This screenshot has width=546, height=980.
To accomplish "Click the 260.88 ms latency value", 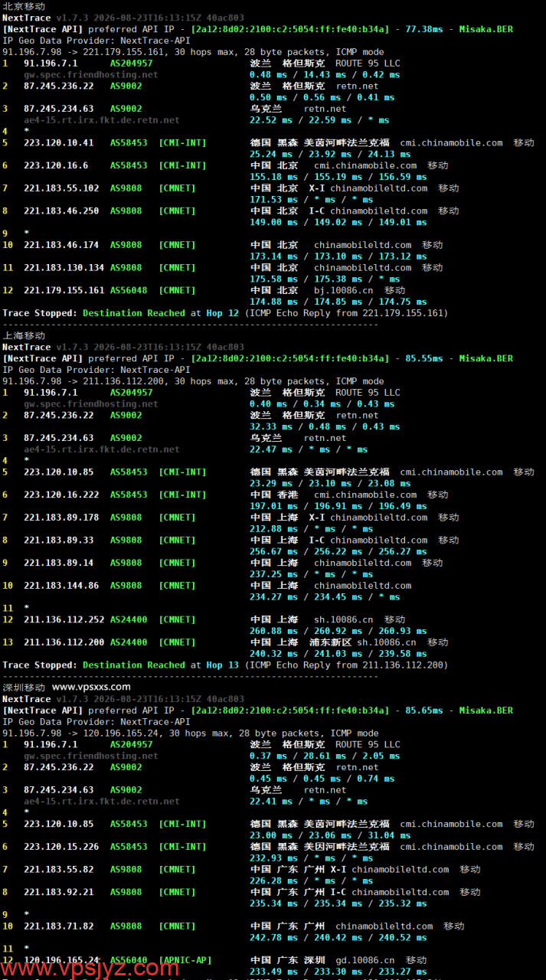I will click(x=274, y=631).
